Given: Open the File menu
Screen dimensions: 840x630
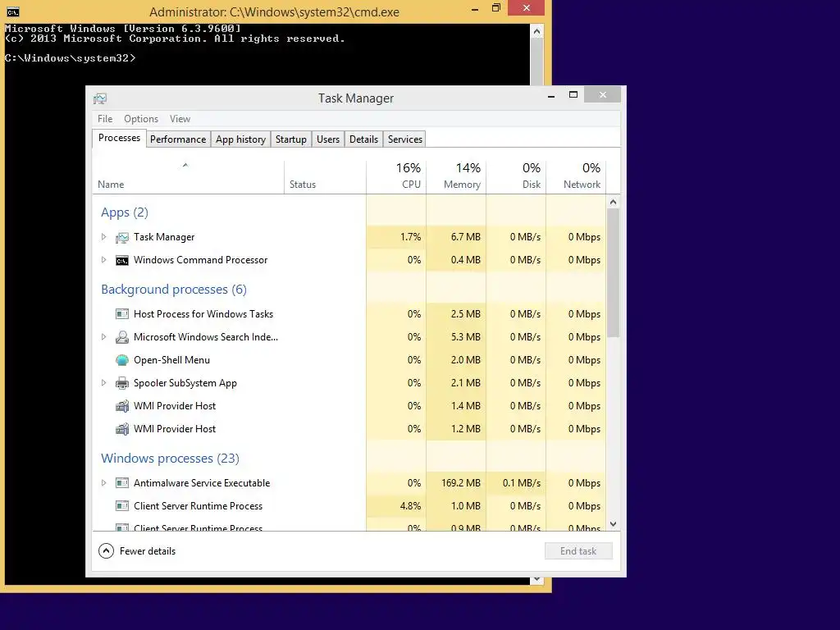Looking at the screenshot, I should (x=105, y=119).
